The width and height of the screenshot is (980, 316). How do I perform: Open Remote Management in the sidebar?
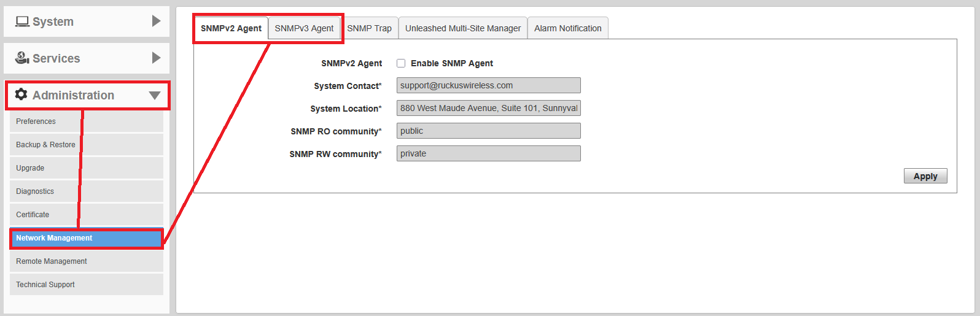52,261
